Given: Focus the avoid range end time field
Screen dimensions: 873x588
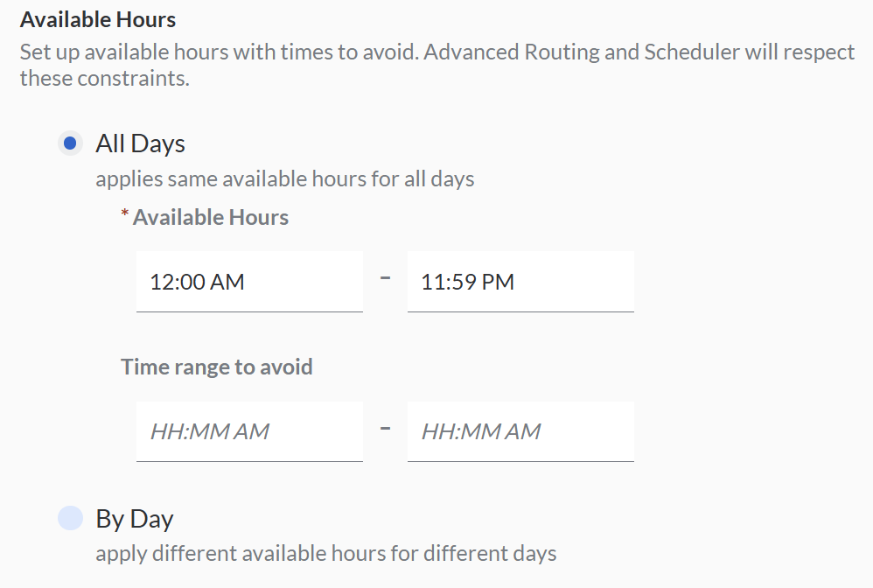Looking at the screenshot, I should pos(520,431).
